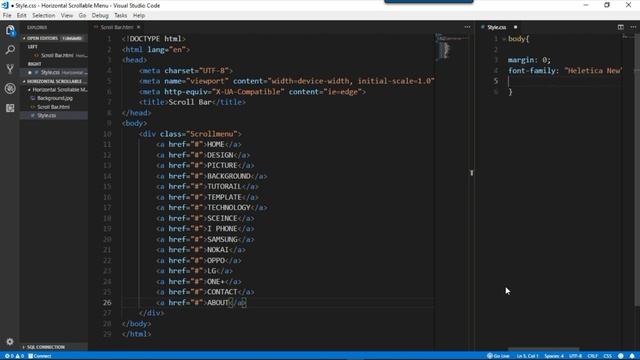Click the title tag text Scroll Bar
This screenshot has height=360, width=640.
tap(190, 102)
